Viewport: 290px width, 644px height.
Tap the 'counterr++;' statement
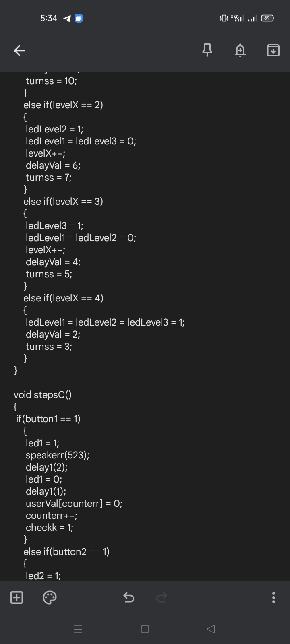pos(52,515)
